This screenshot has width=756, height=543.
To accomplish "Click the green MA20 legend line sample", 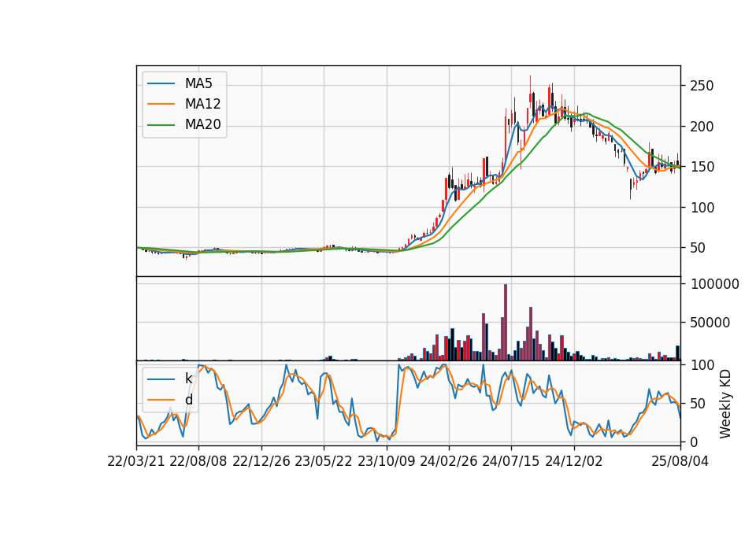I will (x=161, y=125).
